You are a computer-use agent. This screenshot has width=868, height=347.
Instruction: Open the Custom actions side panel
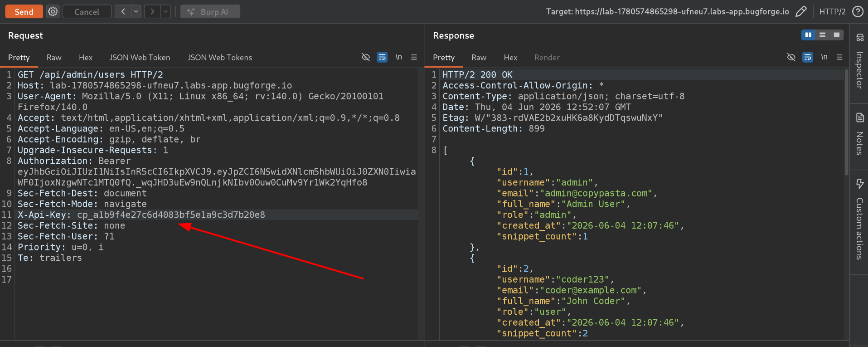coord(859,220)
